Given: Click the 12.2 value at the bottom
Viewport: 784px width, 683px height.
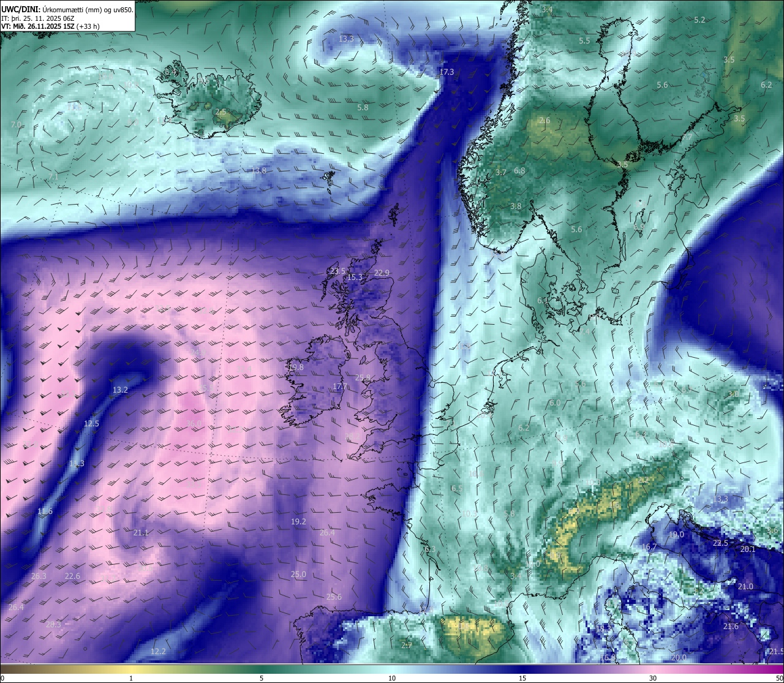Looking at the screenshot, I should 159,651.
